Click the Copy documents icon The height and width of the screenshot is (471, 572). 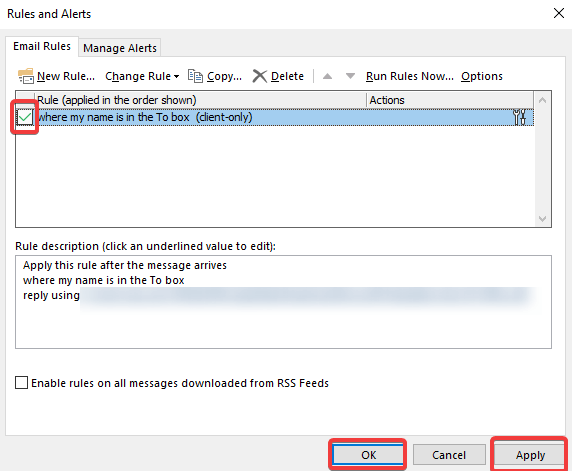(195, 76)
